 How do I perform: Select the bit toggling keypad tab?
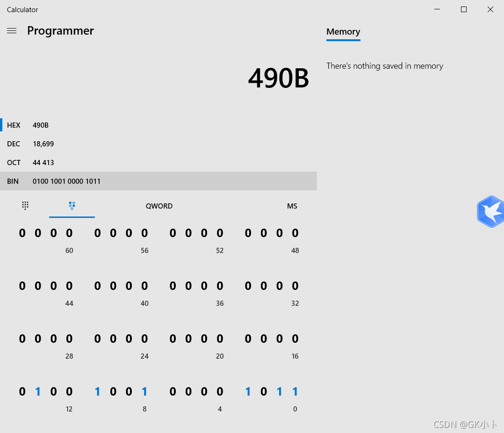point(72,206)
